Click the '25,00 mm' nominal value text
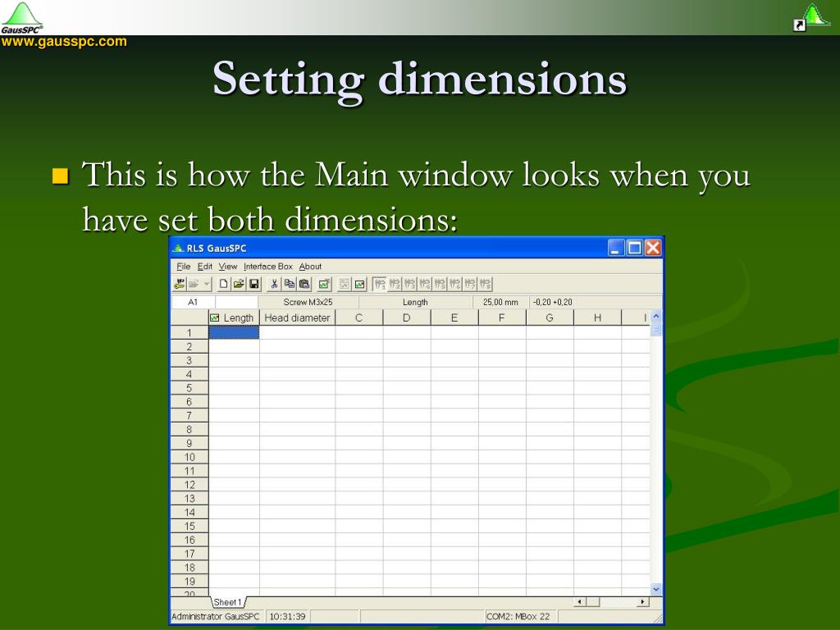This screenshot has height=630, width=840. point(500,302)
